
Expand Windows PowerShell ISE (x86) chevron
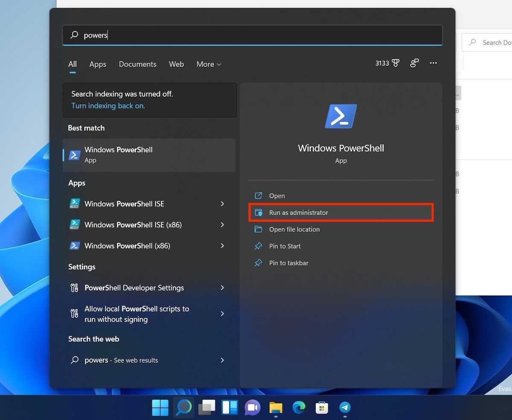222,225
